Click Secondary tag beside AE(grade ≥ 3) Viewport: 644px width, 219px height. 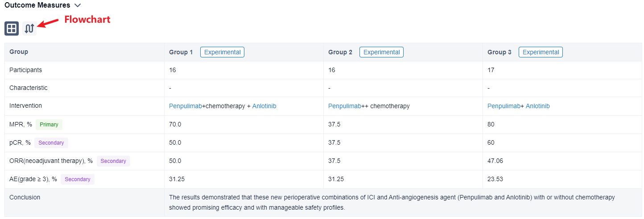[78, 179]
